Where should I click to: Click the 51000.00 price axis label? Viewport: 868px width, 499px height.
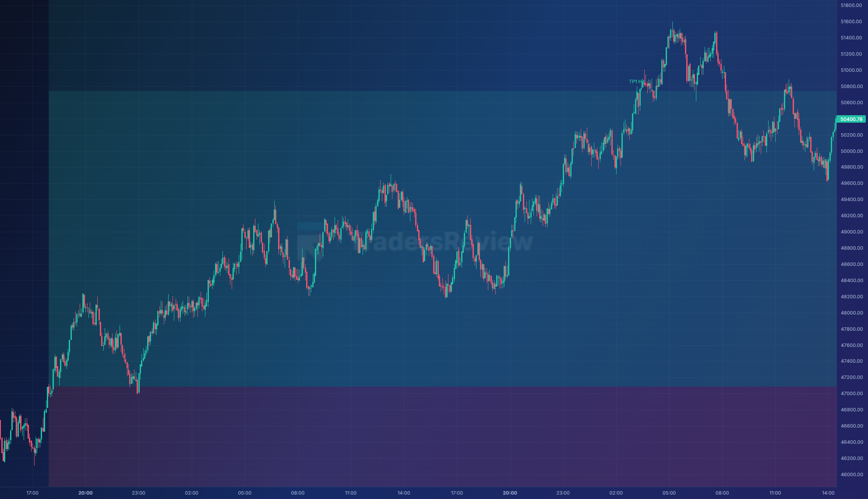(851, 70)
